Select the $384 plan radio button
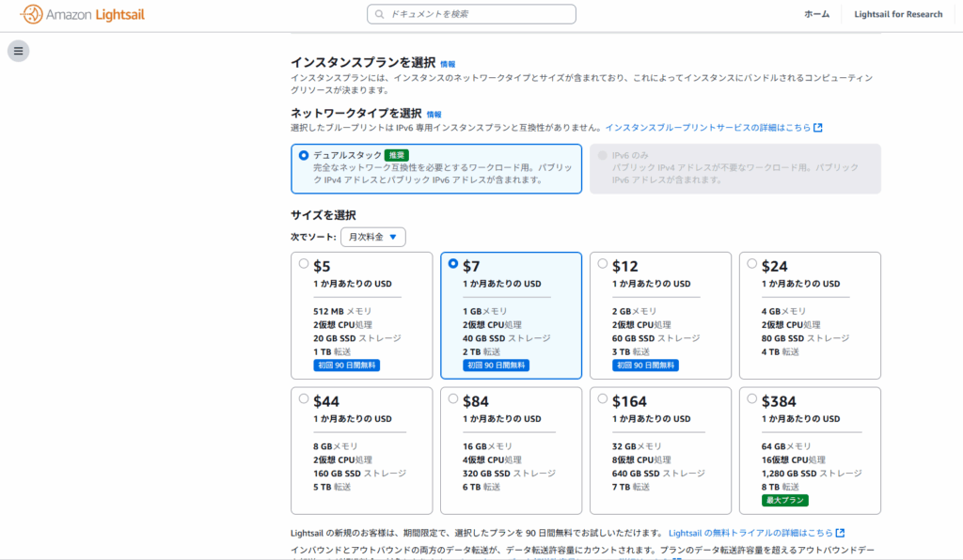 coord(751,398)
